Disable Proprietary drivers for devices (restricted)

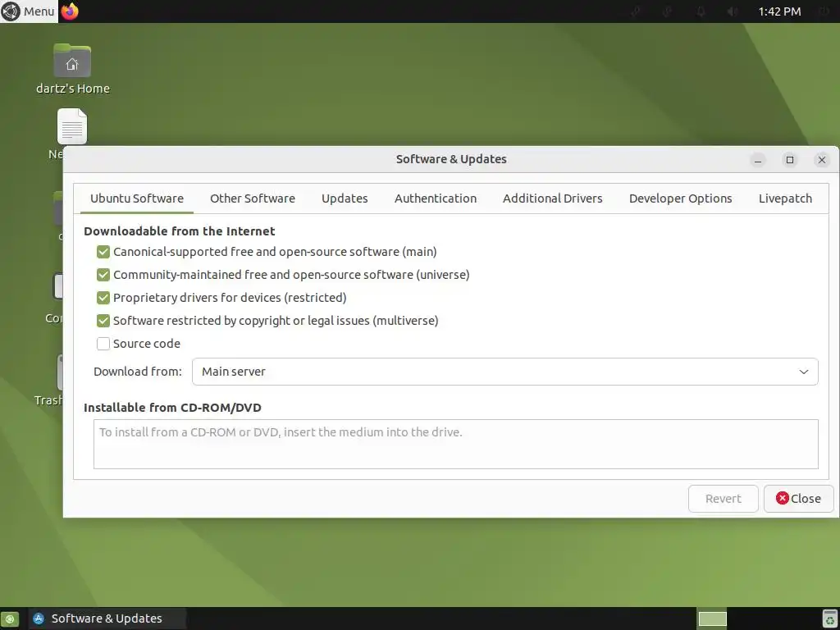103,298
